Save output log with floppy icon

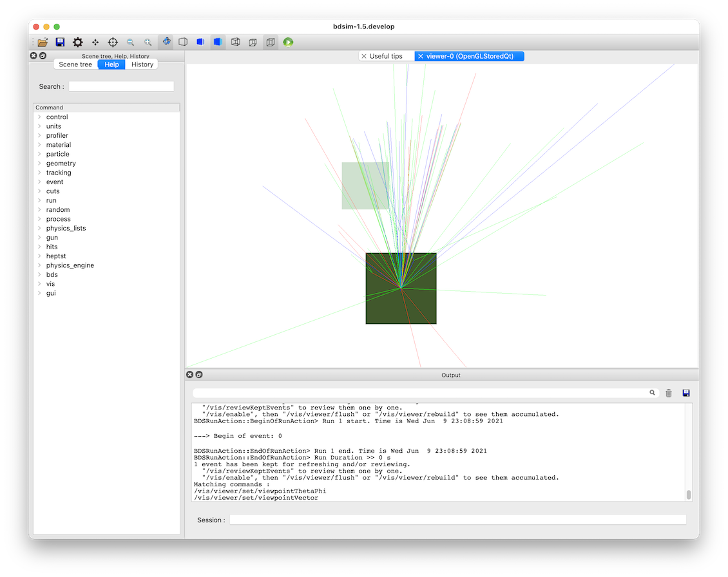point(686,393)
